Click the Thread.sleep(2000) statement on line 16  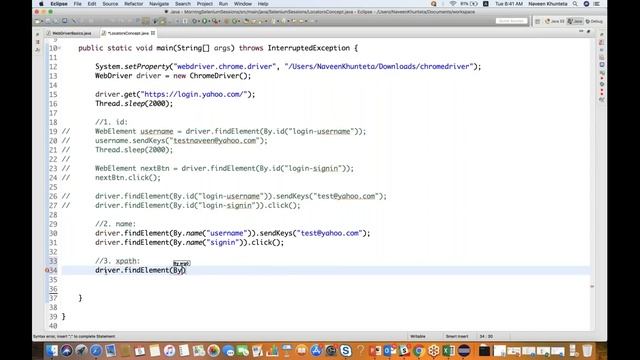point(134,103)
